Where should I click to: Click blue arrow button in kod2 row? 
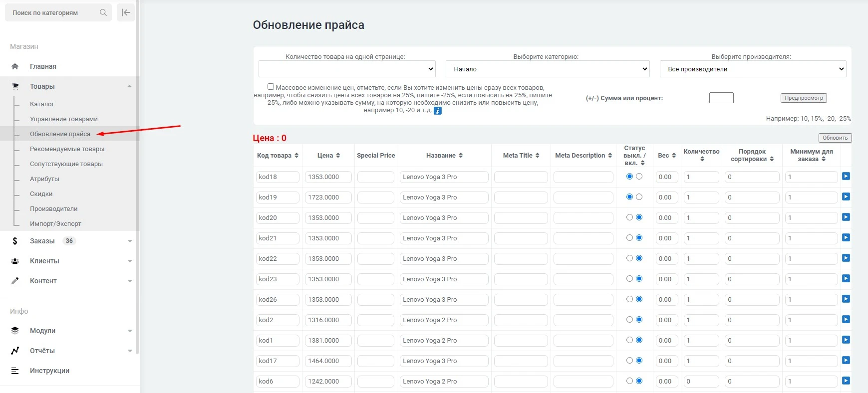[846, 319]
